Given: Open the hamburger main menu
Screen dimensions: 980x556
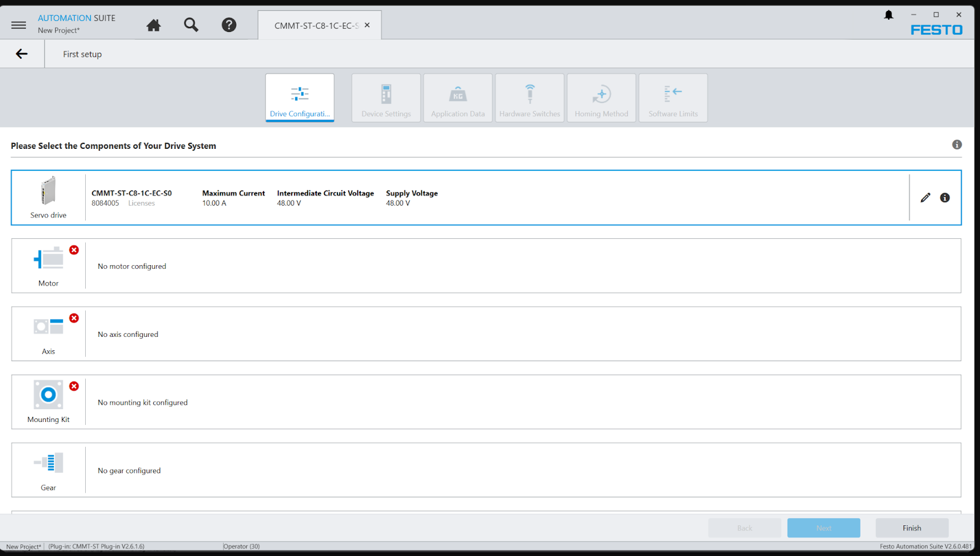Looking at the screenshot, I should [x=19, y=25].
